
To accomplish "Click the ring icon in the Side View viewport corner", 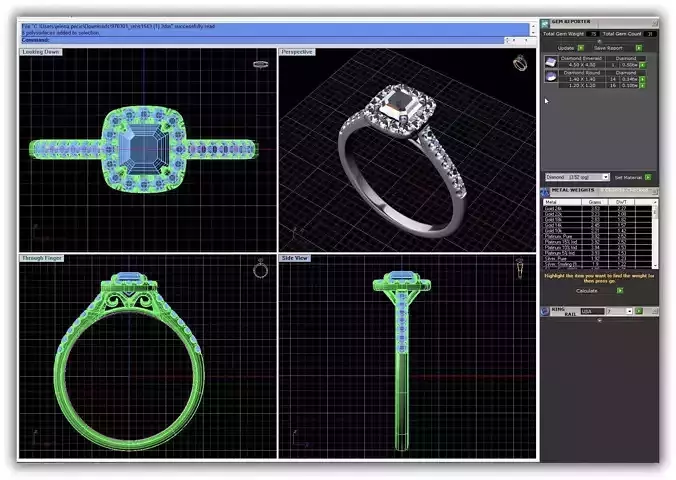I will tap(520, 268).
